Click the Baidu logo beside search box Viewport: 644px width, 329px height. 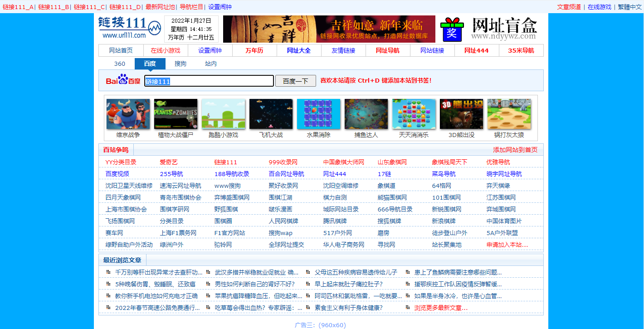(123, 81)
